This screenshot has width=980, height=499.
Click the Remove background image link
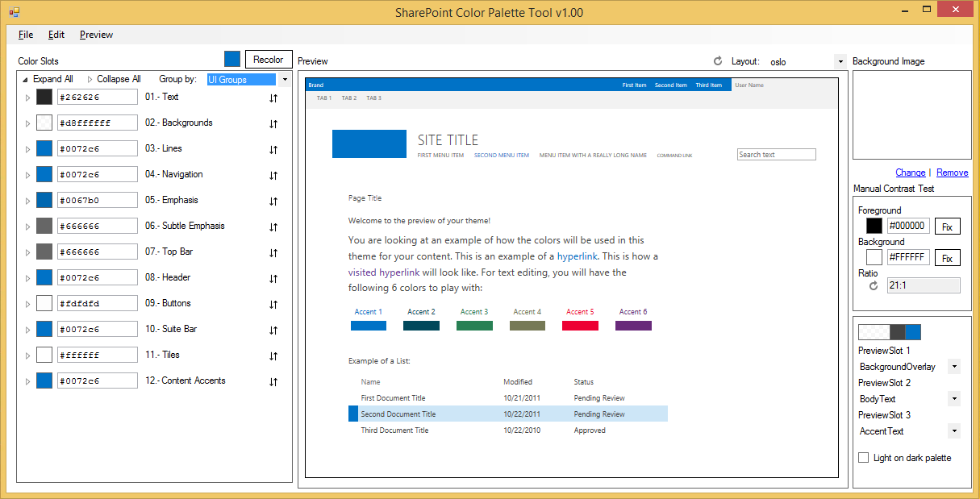953,173
